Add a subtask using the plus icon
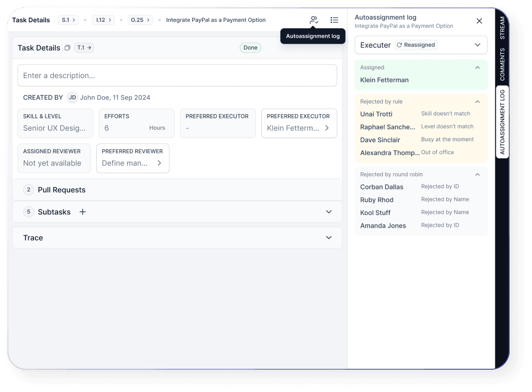 click(x=82, y=212)
